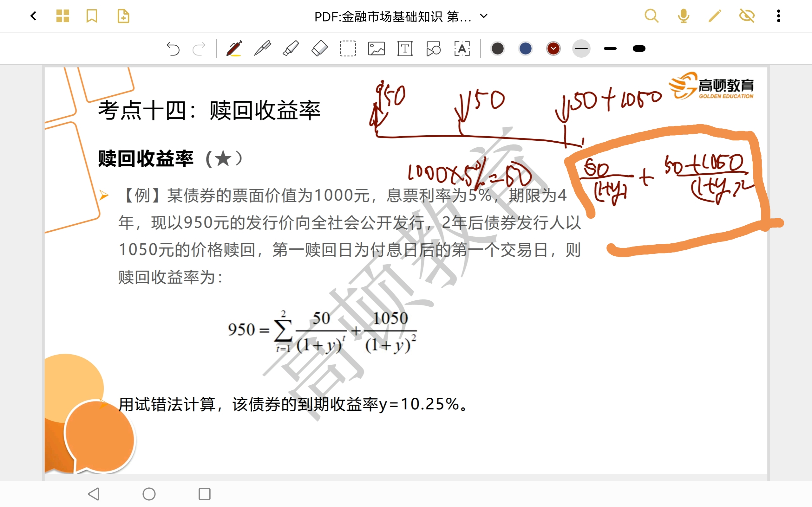The width and height of the screenshot is (812, 507).
Task: Open the three-dot overflow menu
Action: click(778, 16)
